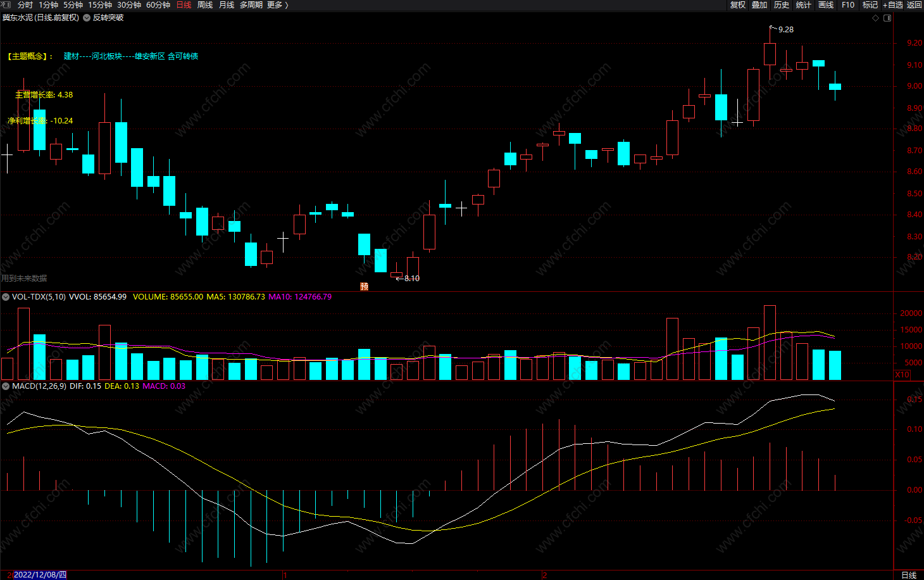Expand the MACD indicator dropdown

point(6,386)
